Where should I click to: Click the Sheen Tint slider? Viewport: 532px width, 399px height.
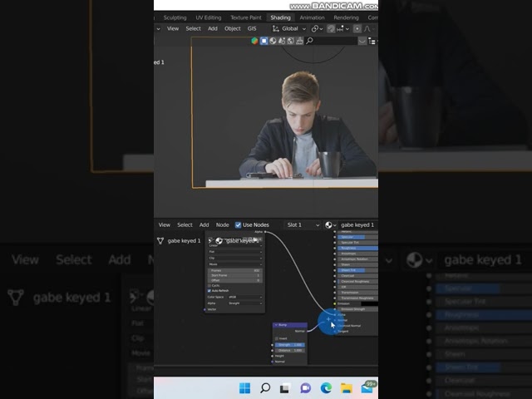tap(357, 270)
